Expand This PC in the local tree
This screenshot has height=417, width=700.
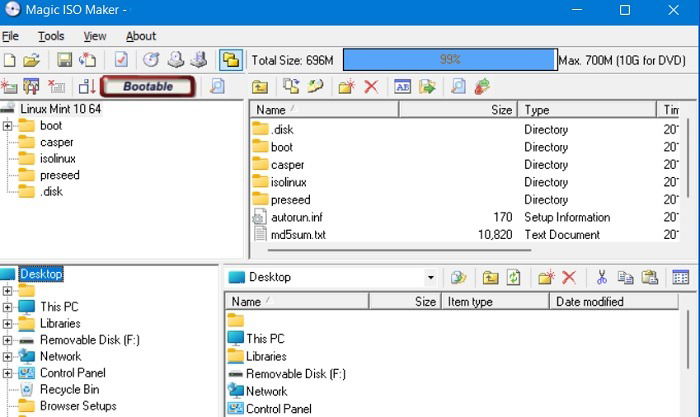pyautogui.click(x=7, y=307)
